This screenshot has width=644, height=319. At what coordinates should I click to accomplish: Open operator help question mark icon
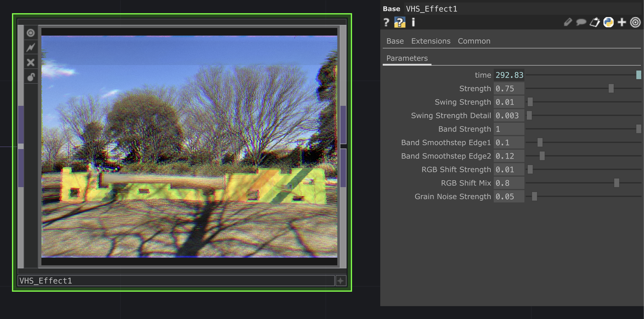coord(386,22)
